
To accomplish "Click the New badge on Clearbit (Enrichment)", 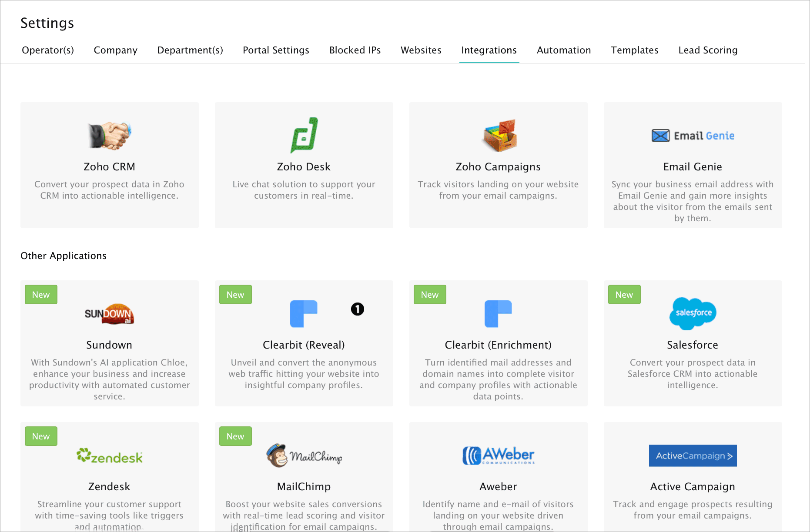I will coord(430,294).
